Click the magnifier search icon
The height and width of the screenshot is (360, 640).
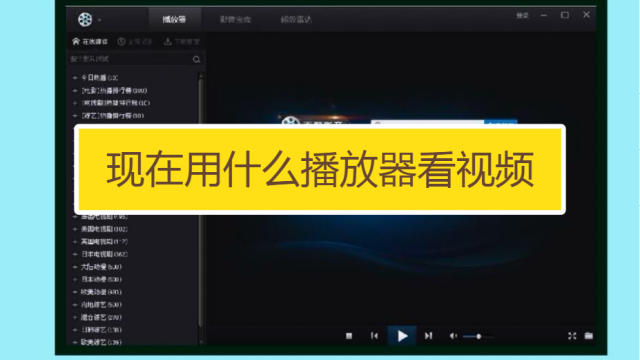coord(197,60)
